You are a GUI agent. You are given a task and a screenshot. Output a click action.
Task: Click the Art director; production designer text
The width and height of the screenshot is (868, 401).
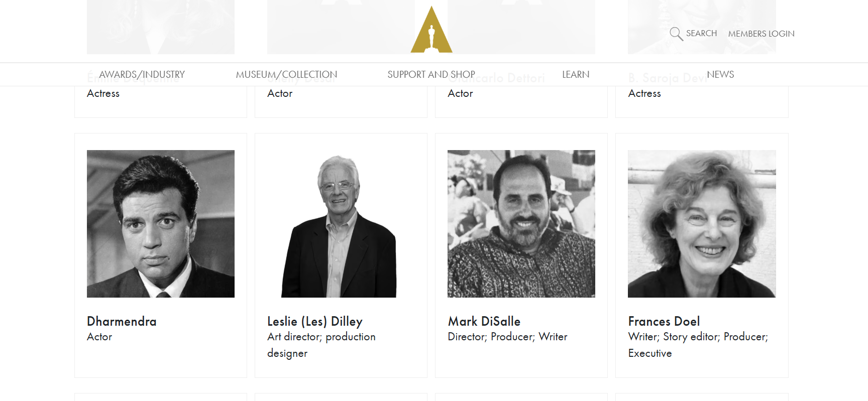(x=321, y=345)
